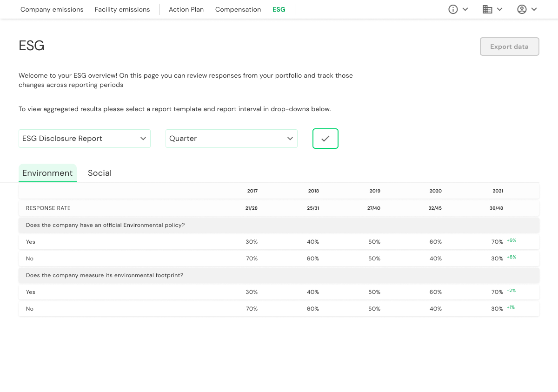The width and height of the screenshot is (558, 392).
Task: Switch to the Social tab
Action: [100, 173]
